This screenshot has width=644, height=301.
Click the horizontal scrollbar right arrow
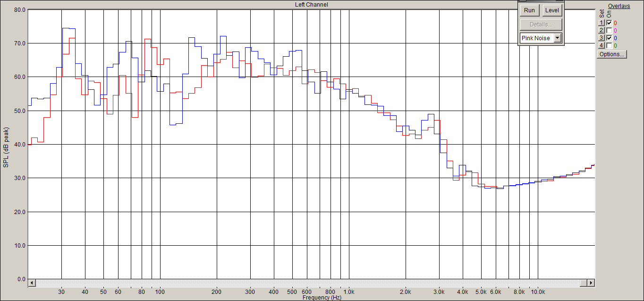[x=591, y=283]
